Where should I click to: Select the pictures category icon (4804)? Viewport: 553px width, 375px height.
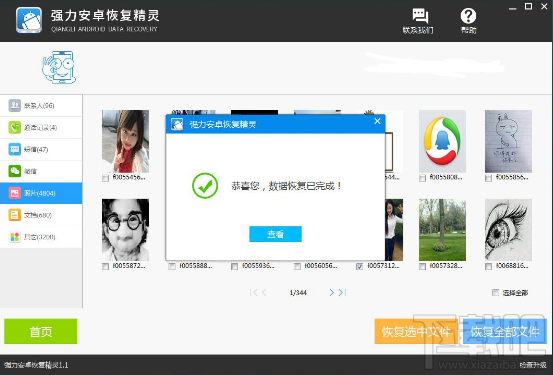(14, 193)
